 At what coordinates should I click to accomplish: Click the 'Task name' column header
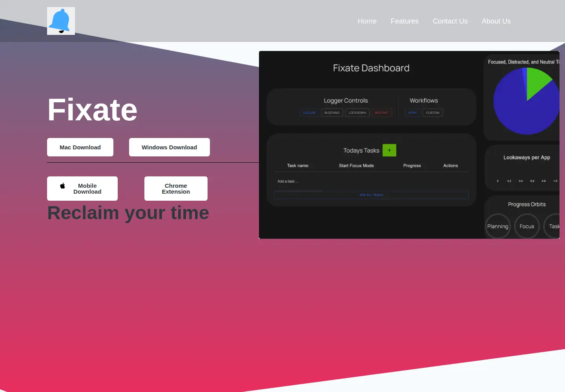point(298,166)
